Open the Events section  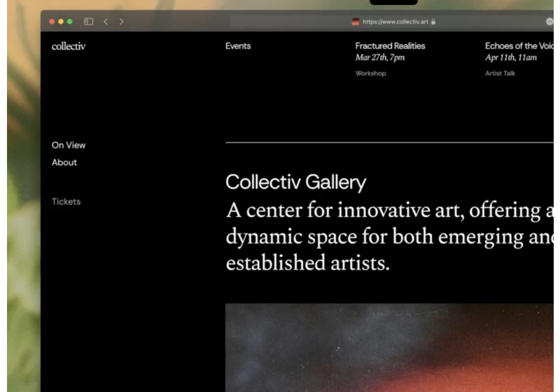[238, 46]
